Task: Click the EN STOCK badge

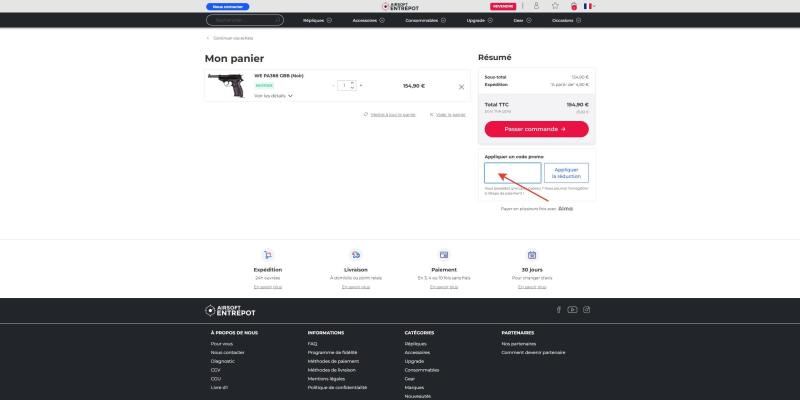Action: point(264,85)
